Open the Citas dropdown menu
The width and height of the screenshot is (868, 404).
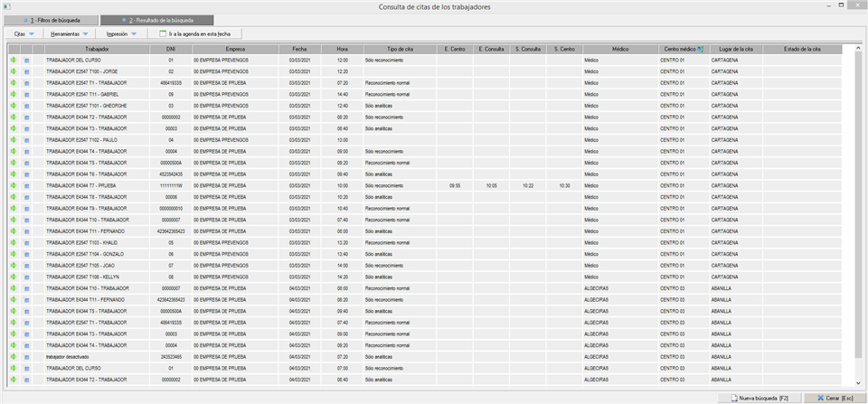coord(24,33)
